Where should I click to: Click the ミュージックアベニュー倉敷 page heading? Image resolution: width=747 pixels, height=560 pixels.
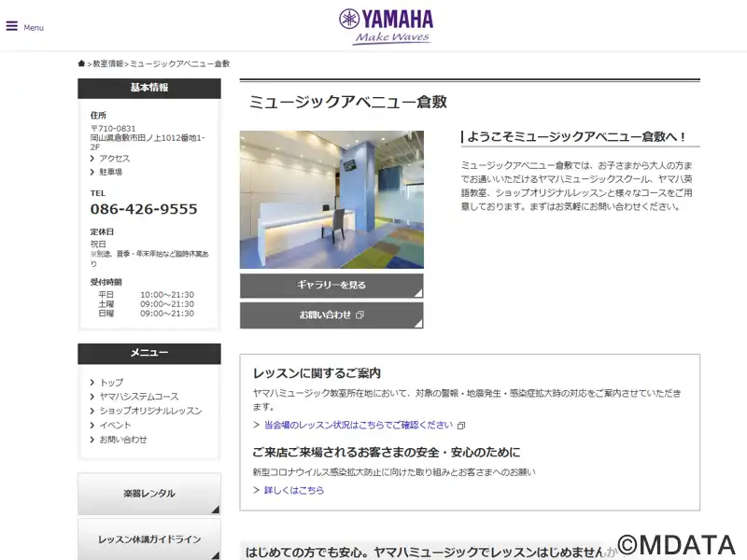[348, 102]
